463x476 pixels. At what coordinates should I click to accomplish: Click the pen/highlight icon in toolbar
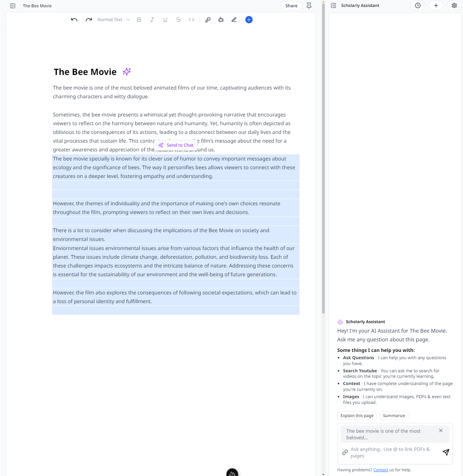pos(234,20)
